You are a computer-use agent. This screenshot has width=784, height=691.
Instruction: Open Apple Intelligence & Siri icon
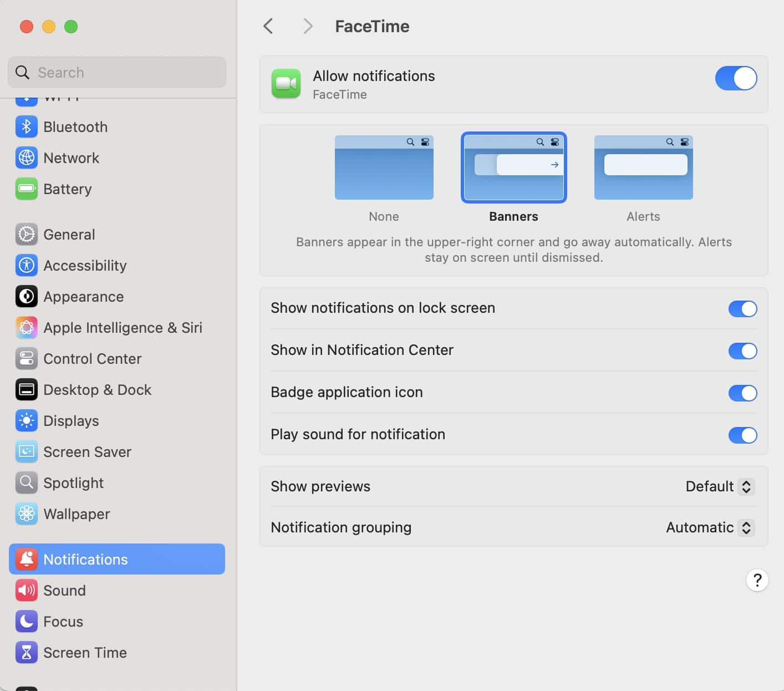click(26, 328)
